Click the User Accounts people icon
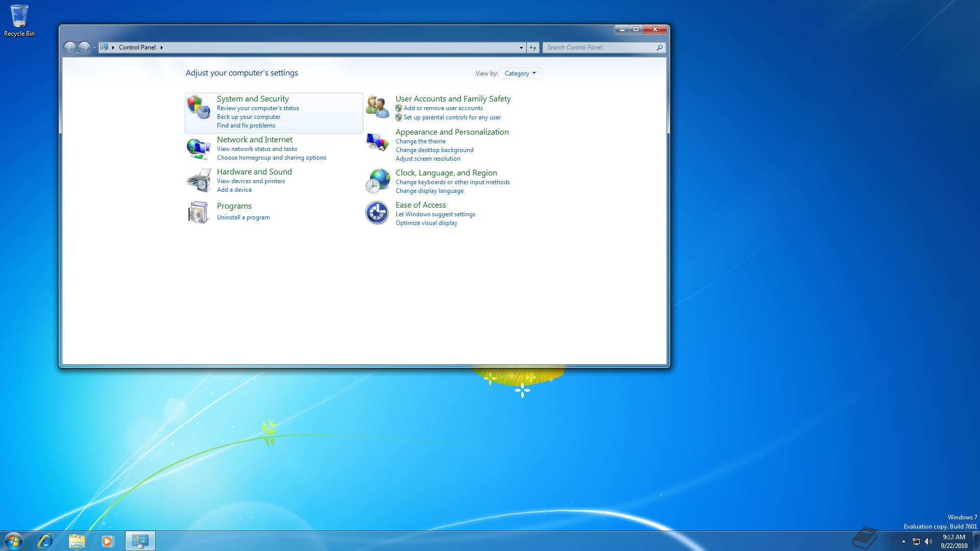 [x=378, y=107]
